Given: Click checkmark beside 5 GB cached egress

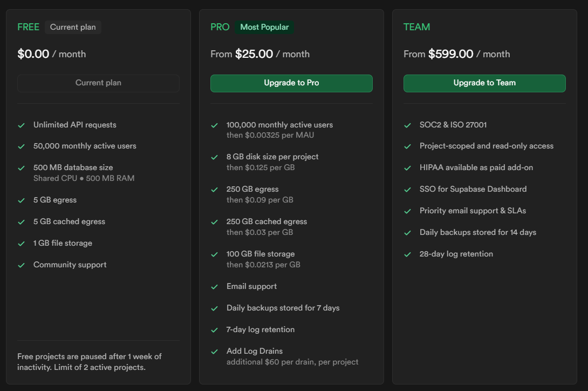Looking at the screenshot, I should [22, 222].
